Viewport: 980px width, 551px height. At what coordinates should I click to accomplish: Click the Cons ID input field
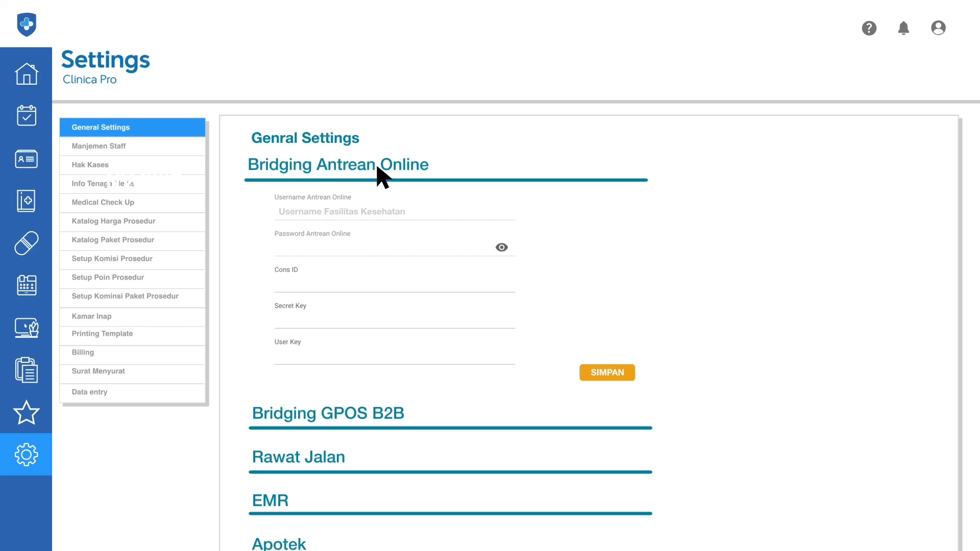click(x=394, y=284)
